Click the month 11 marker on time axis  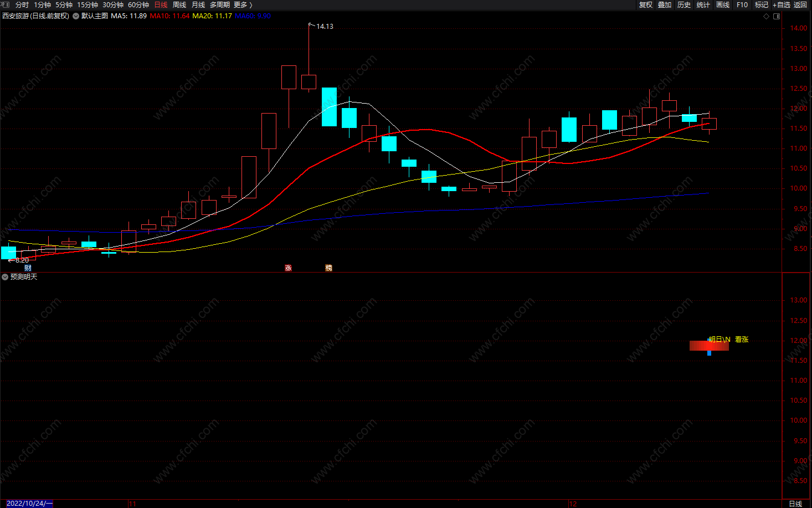[132, 504]
